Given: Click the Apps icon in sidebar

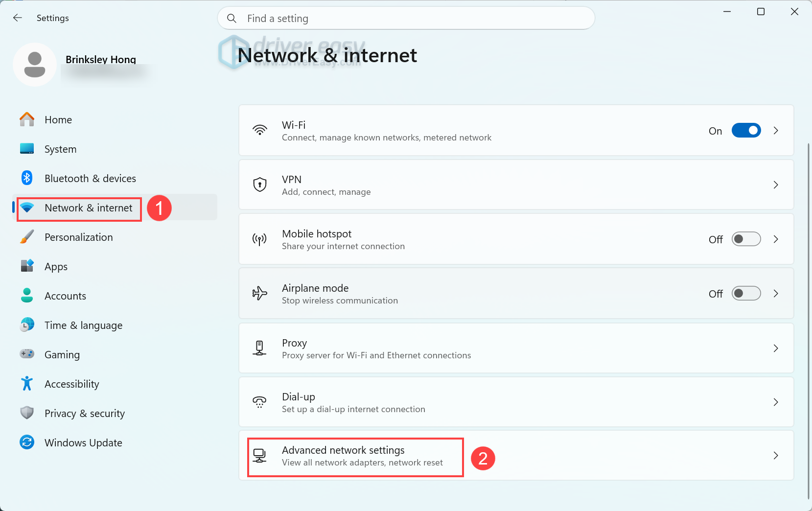Looking at the screenshot, I should [x=27, y=266].
